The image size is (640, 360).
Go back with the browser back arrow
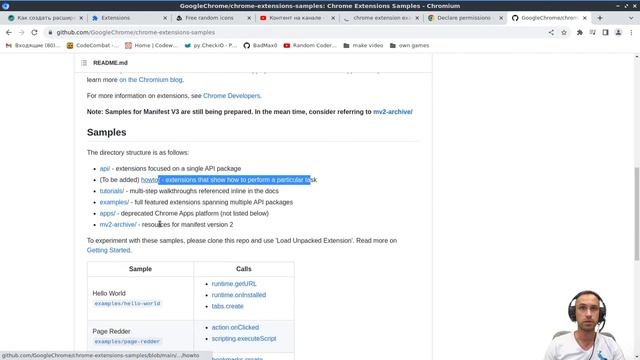tap(9, 32)
